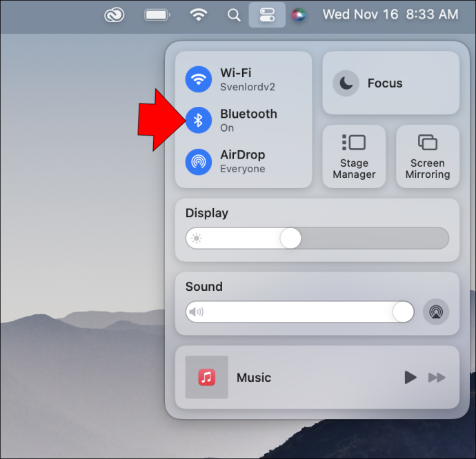This screenshot has height=459, width=476.
Task: Open the Display section title
Action: (207, 213)
